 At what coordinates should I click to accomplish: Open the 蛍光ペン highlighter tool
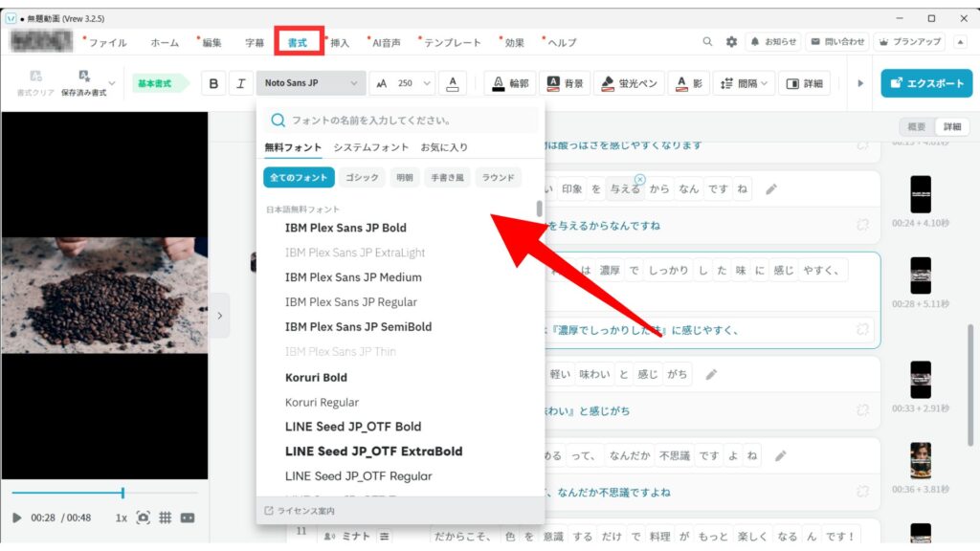click(x=629, y=83)
